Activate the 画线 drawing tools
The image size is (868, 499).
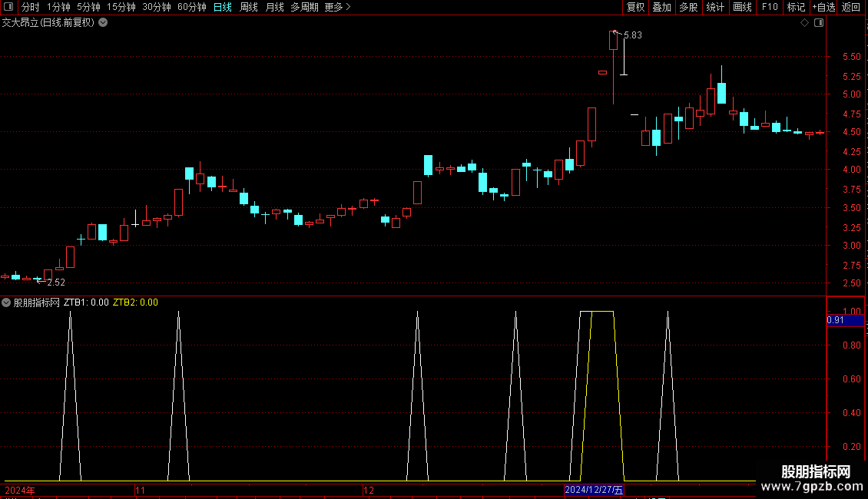(742, 7)
